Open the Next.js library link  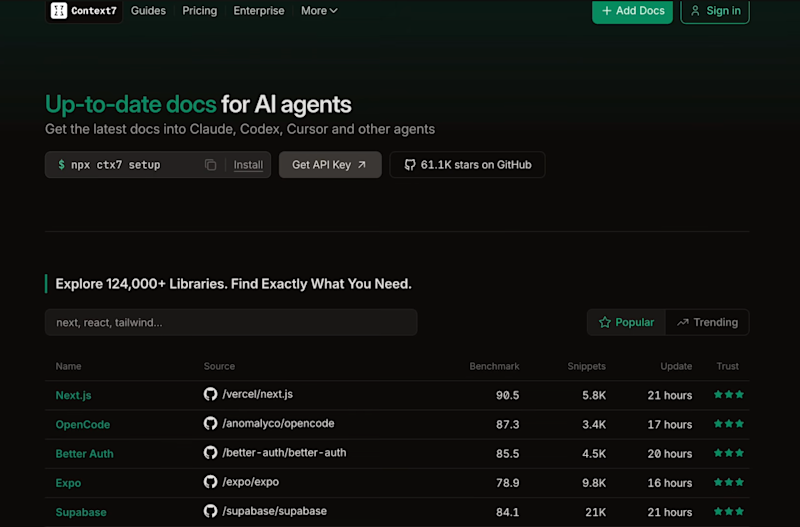click(x=73, y=395)
